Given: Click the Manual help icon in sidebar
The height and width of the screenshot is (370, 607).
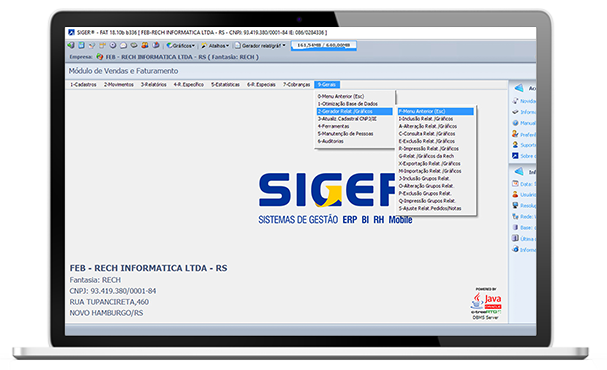Looking at the screenshot, I should coord(515,123).
